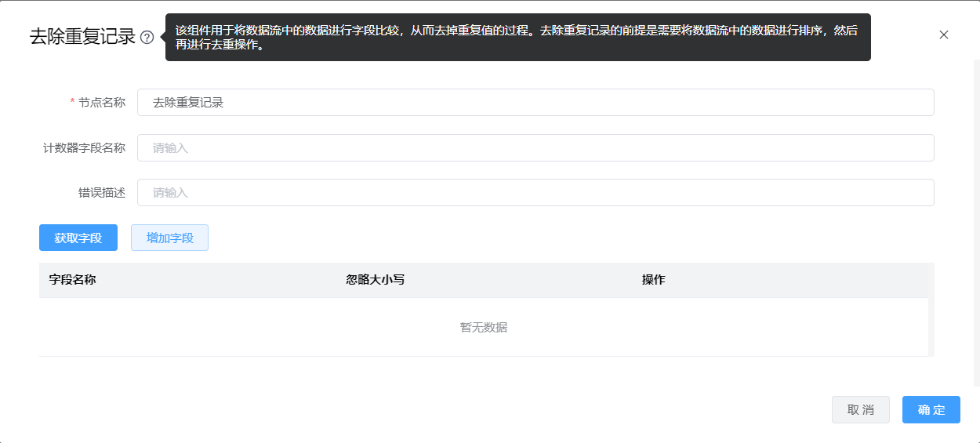Click the 操作 column header

point(653,280)
